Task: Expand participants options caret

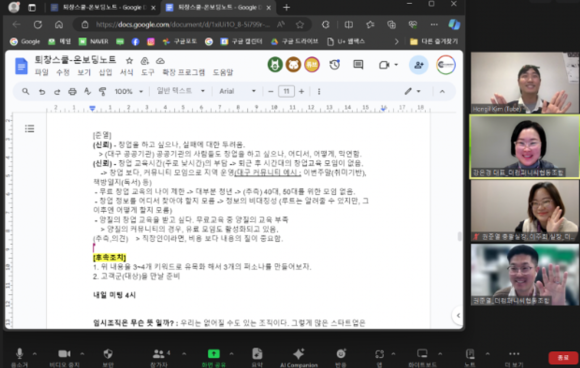Action: tap(184, 354)
